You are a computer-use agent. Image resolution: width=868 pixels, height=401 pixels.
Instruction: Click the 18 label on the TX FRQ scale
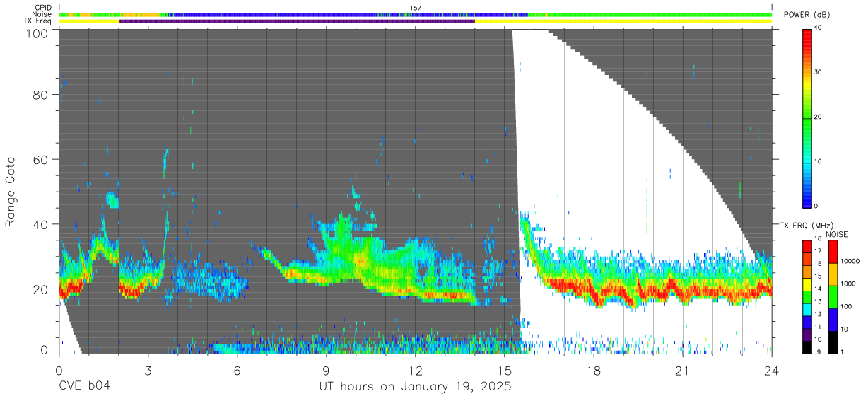point(817,239)
